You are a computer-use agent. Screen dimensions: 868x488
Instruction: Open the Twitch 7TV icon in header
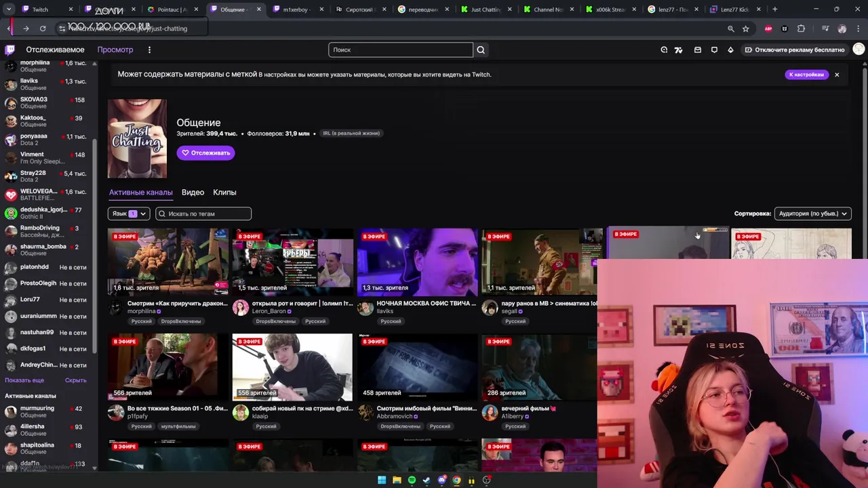679,49
